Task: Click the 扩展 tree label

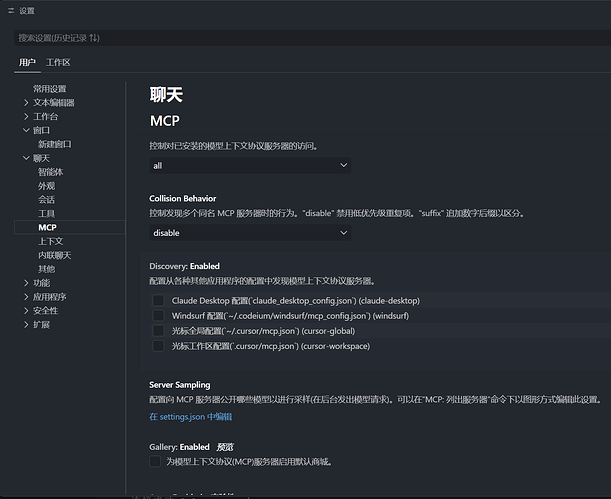Action: (x=41, y=324)
